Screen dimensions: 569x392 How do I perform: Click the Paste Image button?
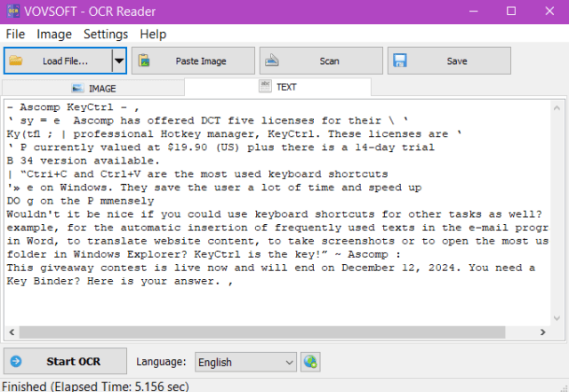[193, 60]
